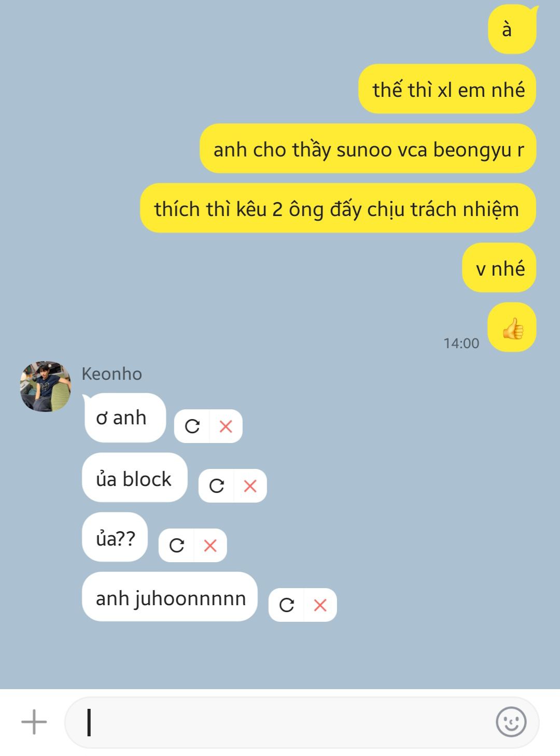This screenshot has height=756, width=560.
Task: Retry sending 'anh juhoonnnnn' message
Action: (286, 605)
